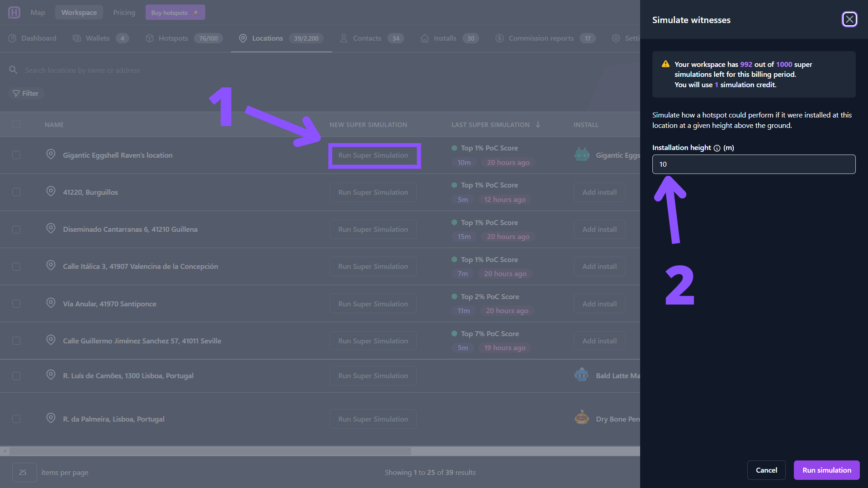Click the Installation height info icon

pos(717,148)
